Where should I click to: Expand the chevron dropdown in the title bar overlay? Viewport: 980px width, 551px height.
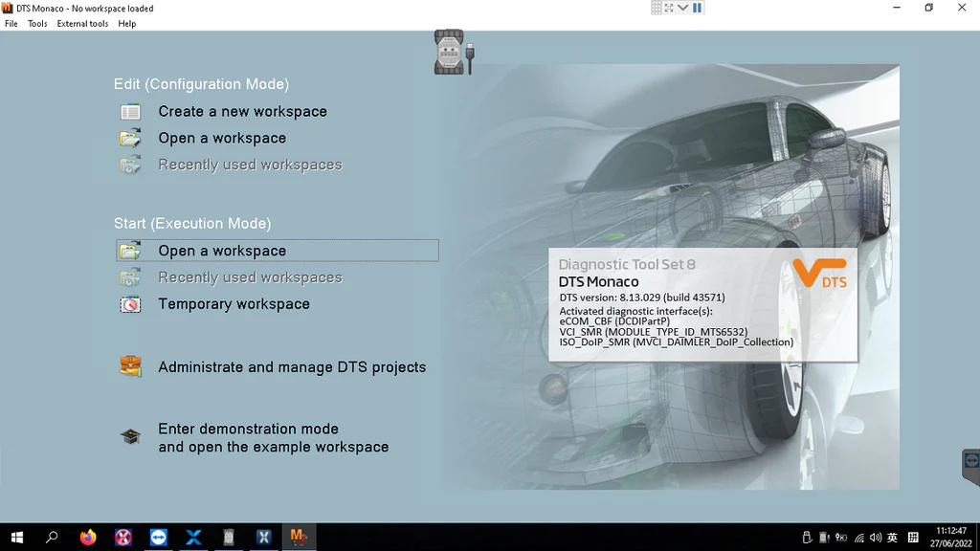tap(683, 8)
